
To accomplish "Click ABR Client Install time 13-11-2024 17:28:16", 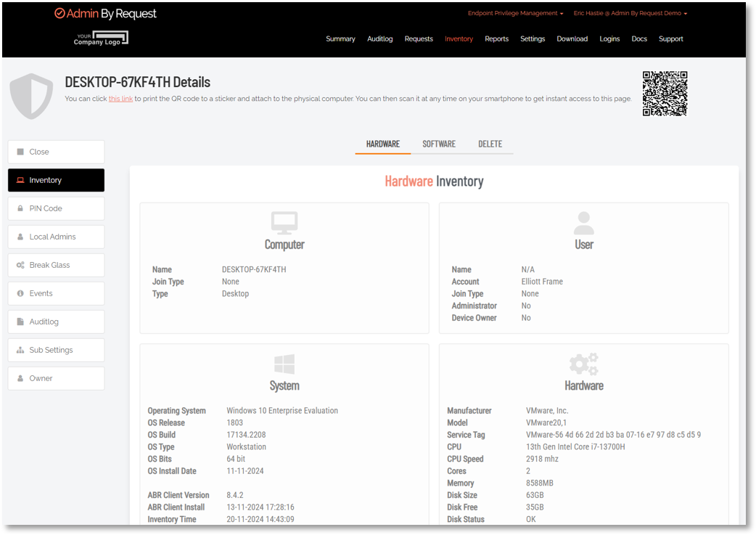I will [x=260, y=507].
